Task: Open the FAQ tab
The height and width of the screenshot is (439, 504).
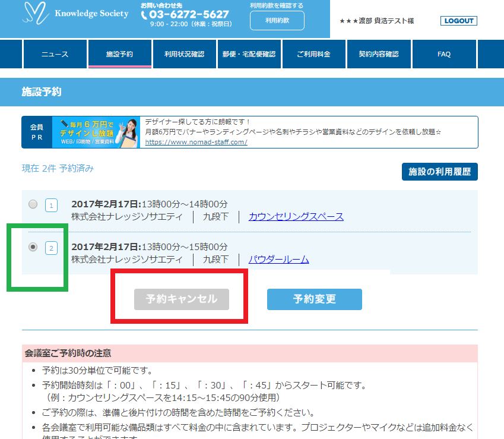Action: point(444,54)
